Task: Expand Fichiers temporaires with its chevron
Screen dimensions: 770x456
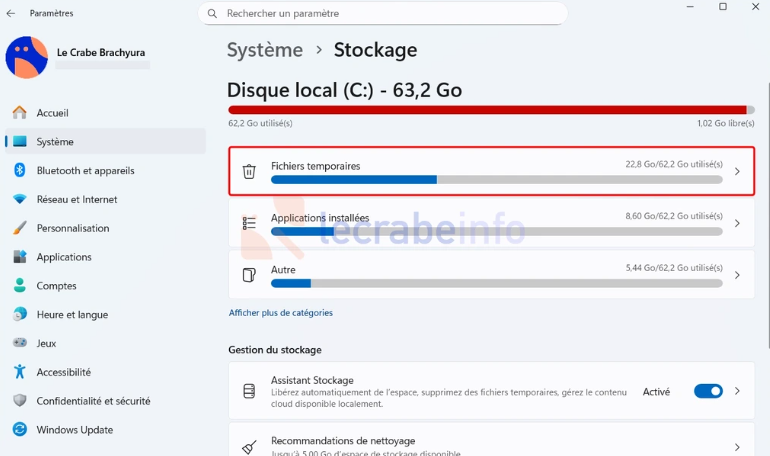Action: tap(737, 171)
